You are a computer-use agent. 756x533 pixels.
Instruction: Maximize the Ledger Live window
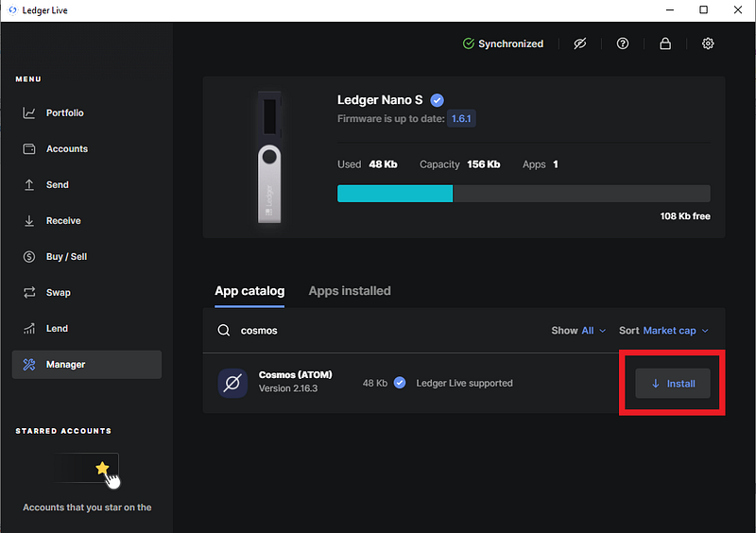(703, 10)
